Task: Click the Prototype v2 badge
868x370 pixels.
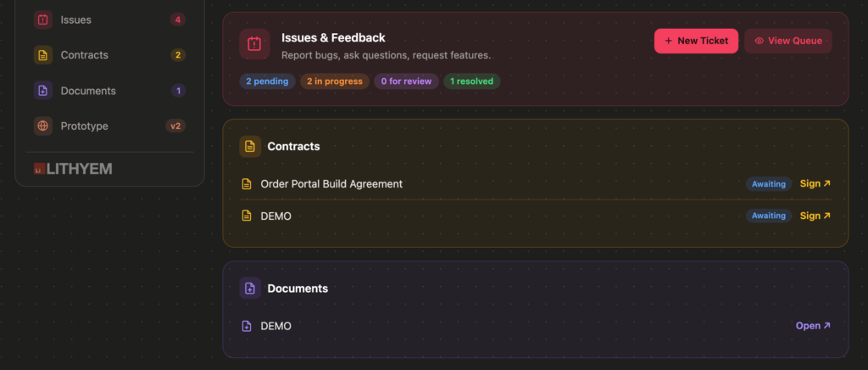Action: pos(175,126)
